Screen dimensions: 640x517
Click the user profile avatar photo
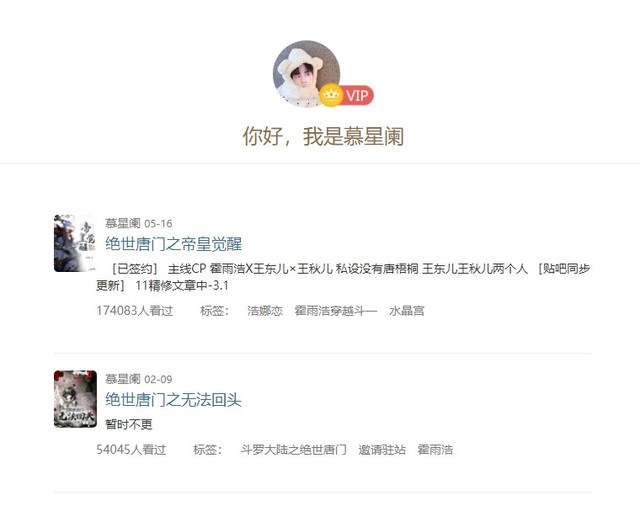click(307, 74)
